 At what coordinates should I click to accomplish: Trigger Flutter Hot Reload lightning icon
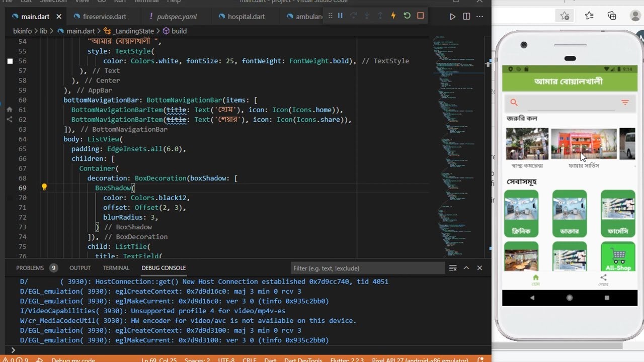coord(393,16)
